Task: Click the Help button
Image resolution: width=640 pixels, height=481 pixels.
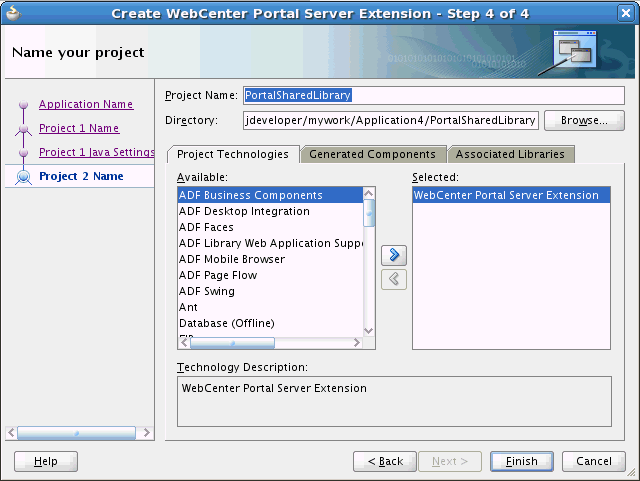Action: click(46, 461)
